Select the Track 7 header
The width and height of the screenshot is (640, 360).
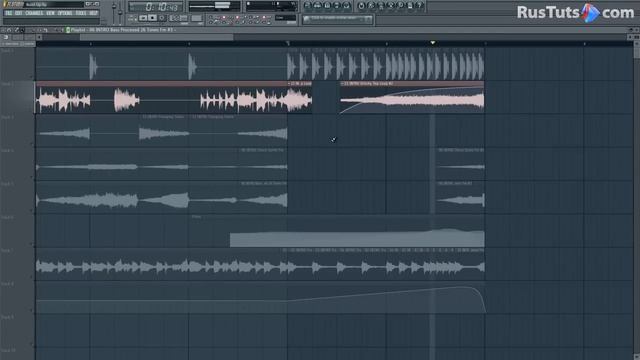[x=18, y=264]
